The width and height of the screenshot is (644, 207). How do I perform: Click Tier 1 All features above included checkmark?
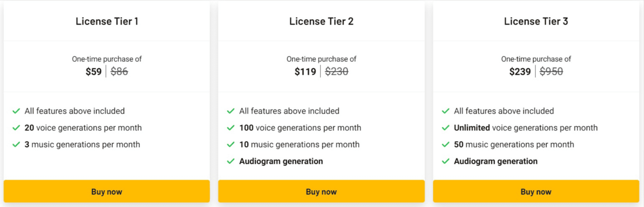[16, 111]
